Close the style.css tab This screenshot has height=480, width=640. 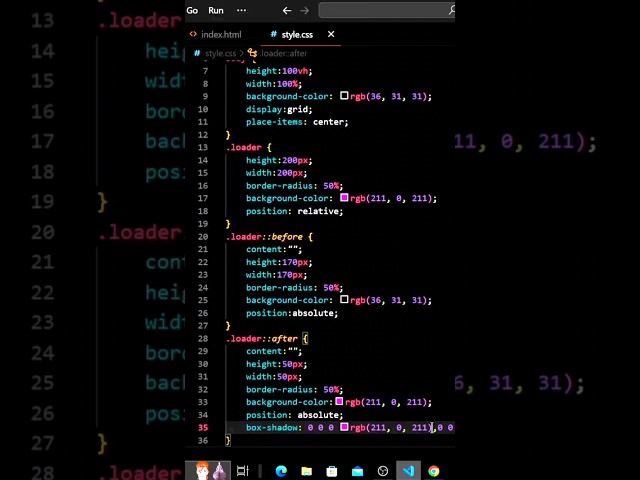(x=331, y=34)
